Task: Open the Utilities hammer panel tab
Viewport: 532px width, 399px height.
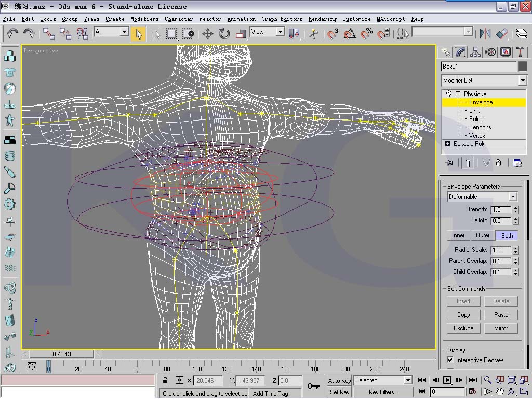Action: [520, 52]
